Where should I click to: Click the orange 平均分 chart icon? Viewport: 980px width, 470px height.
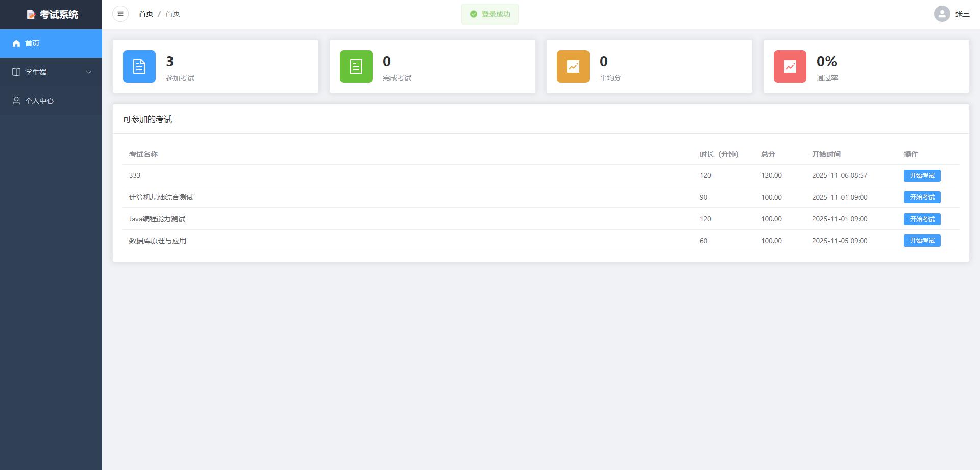click(573, 66)
